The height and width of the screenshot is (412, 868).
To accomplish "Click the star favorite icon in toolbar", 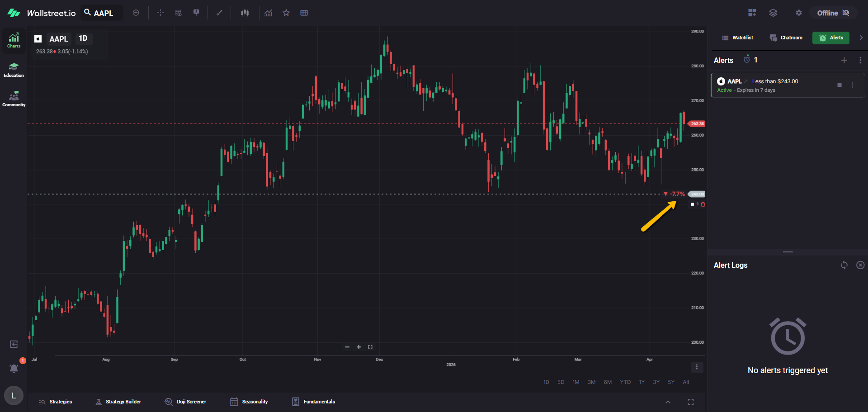I will click(x=286, y=13).
